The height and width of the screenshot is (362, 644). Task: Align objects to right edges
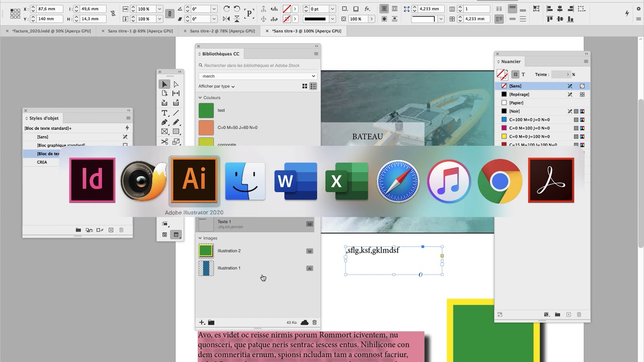click(x=571, y=9)
